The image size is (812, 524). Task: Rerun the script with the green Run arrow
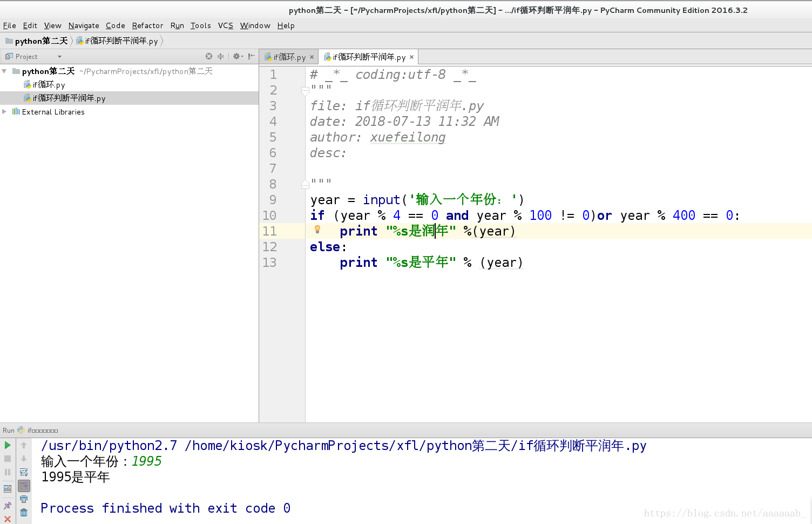coord(8,445)
